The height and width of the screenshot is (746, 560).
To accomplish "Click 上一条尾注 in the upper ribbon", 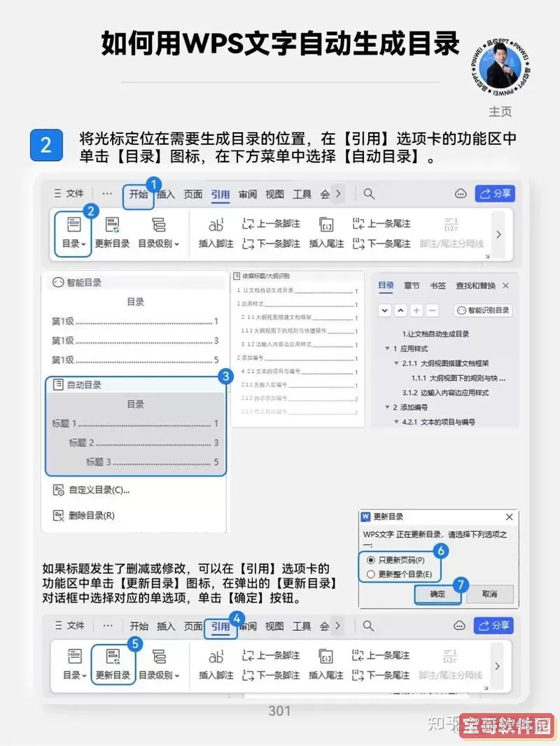I will click(381, 224).
